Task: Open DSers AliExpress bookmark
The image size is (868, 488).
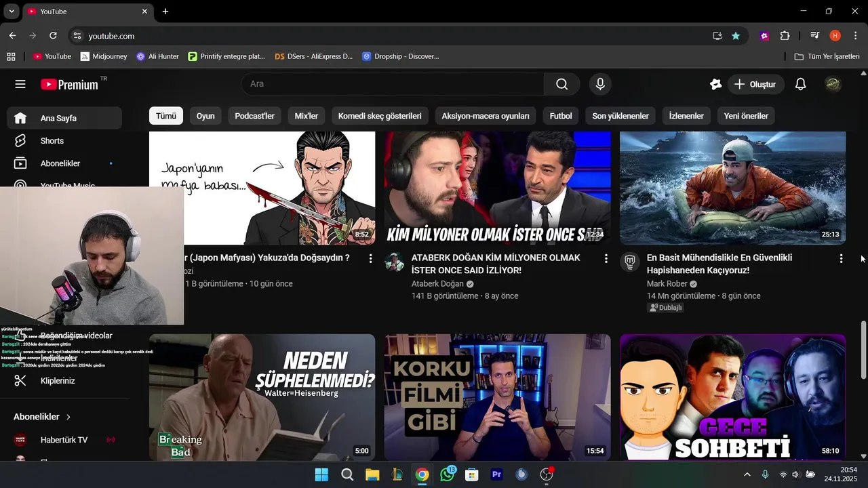Action: tap(314, 56)
